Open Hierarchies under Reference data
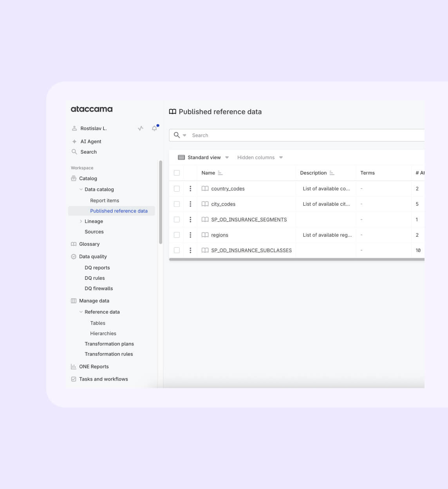 coord(103,333)
